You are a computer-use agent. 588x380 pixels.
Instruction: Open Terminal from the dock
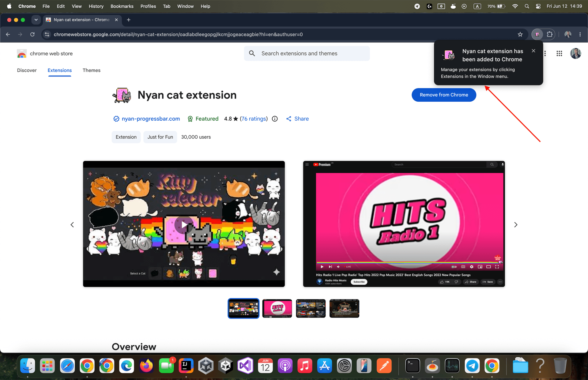(413, 366)
